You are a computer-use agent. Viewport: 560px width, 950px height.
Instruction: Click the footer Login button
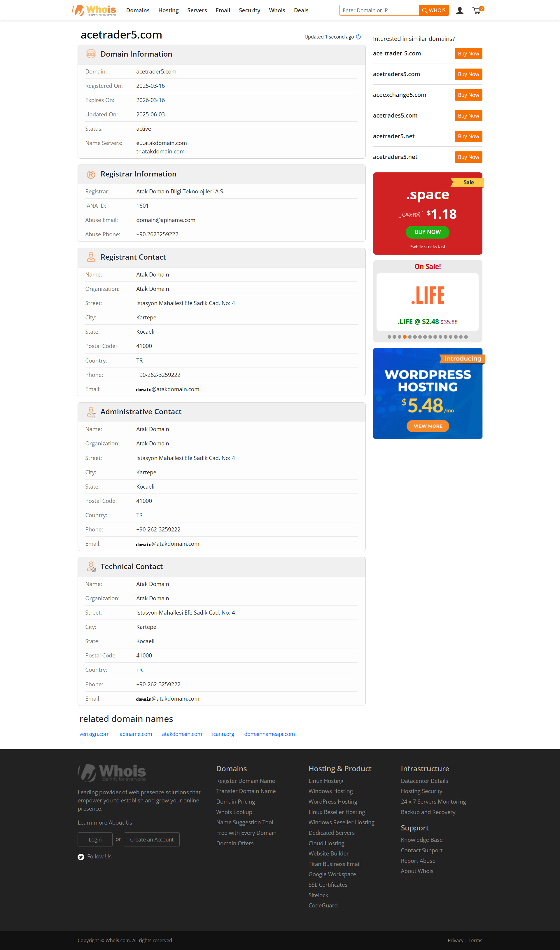(x=95, y=839)
